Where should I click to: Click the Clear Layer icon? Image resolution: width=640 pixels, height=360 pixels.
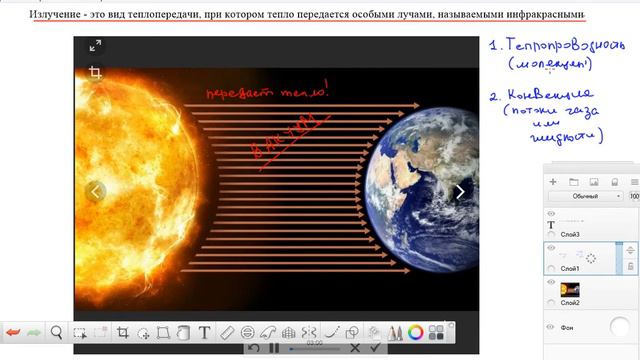coord(614,182)
